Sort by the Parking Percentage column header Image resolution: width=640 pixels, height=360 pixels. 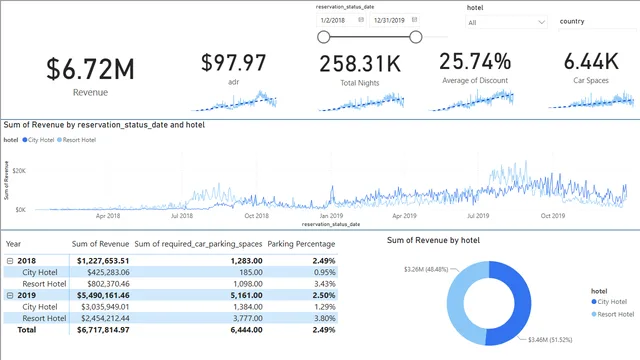301,244
